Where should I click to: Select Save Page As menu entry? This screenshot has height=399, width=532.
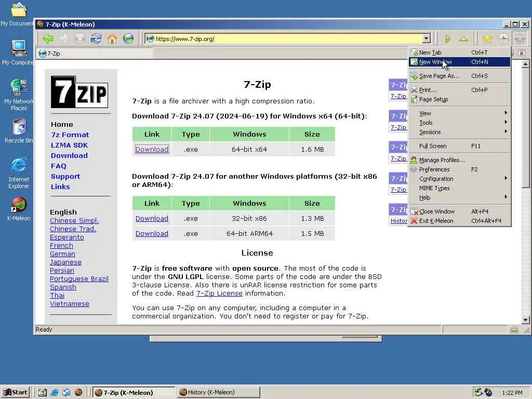(459, 76)
